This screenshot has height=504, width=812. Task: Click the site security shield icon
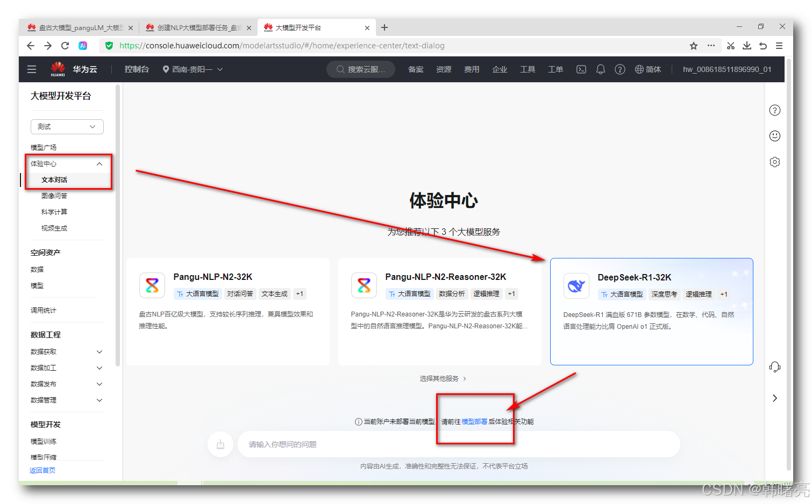109,46
